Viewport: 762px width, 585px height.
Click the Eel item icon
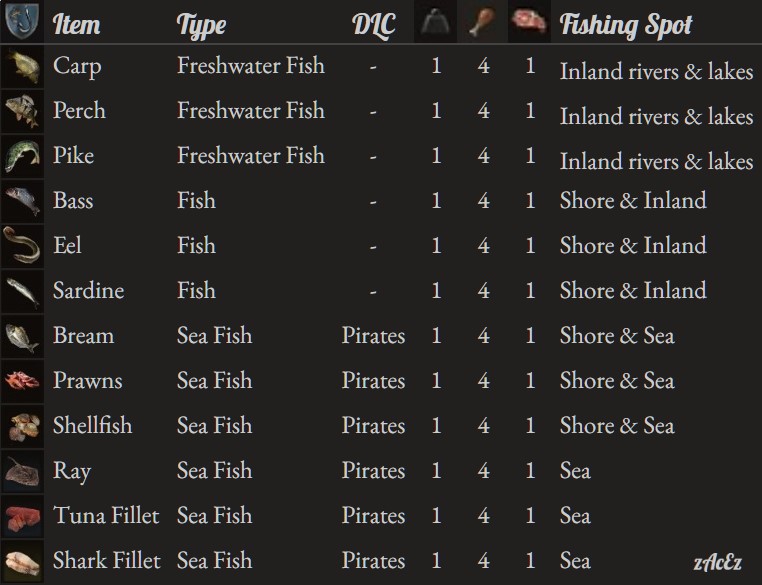pyautogui.click(x=22, y=246)
